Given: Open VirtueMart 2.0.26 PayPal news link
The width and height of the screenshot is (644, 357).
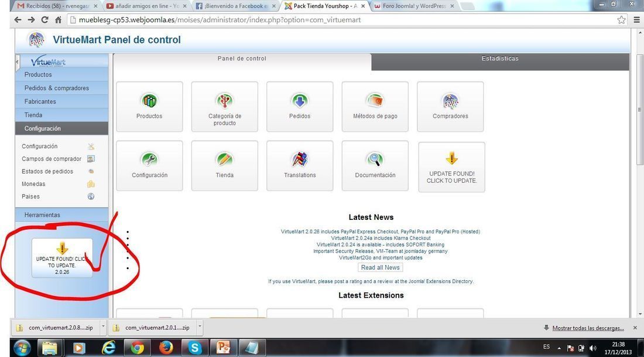Looking at the screenshot, I should [381, 232].
